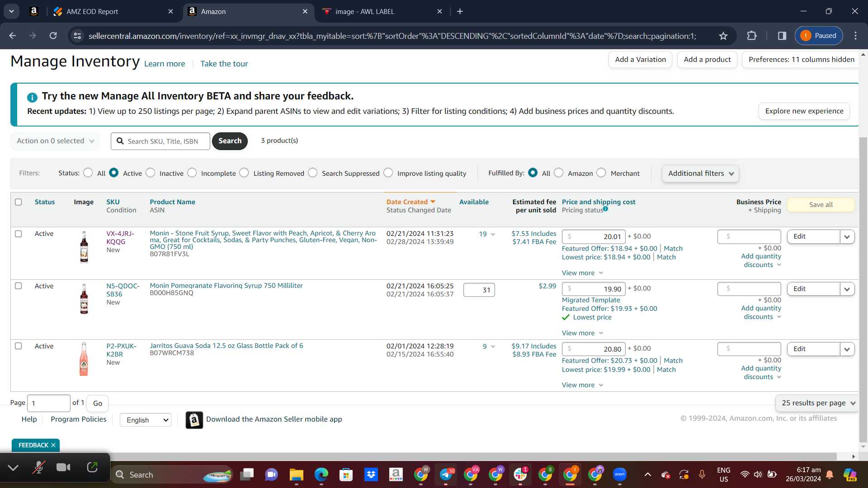Select the Jarritos Guava Soda row checkbox
868x488 pixels.
(x=19, y=346)
